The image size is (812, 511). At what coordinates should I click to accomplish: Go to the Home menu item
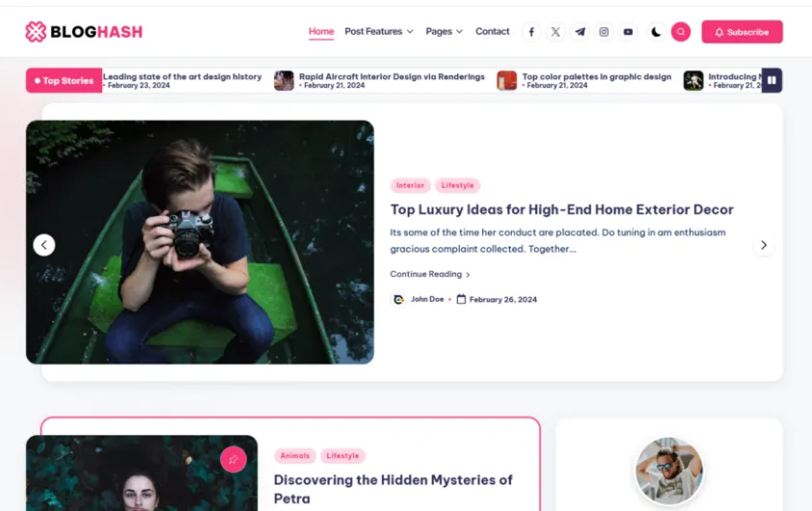[x=321, y=32]
